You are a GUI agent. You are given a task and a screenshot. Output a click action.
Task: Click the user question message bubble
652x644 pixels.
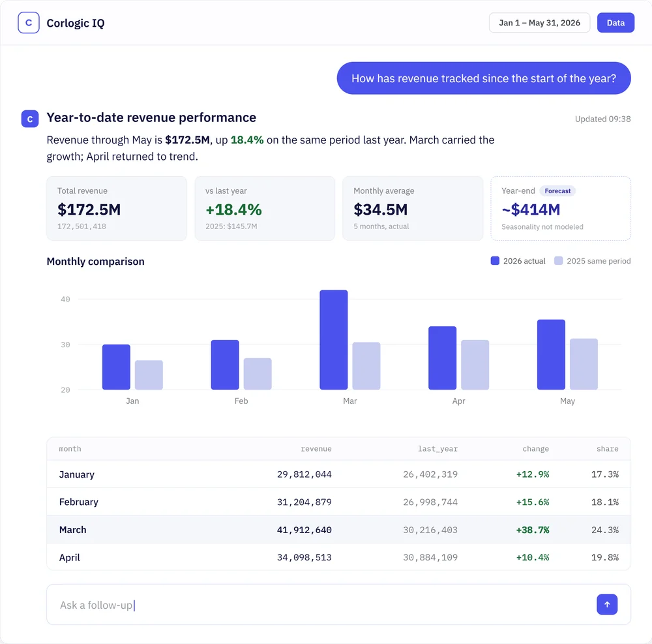click(484, 78)
